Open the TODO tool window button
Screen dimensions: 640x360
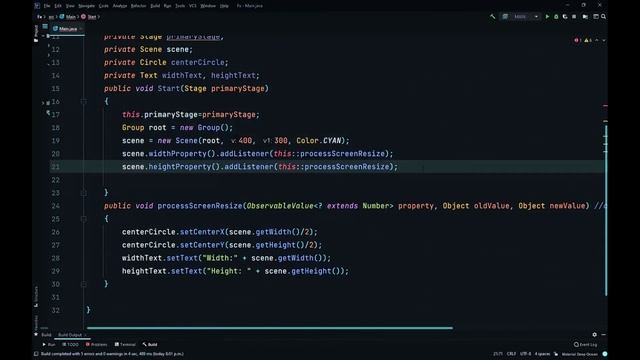tap(71, 344)
